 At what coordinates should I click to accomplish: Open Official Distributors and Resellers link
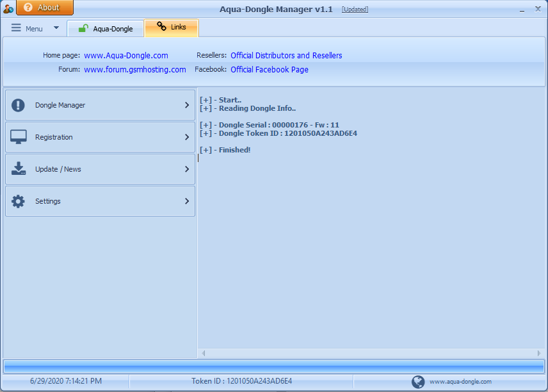pyautogui.click(x=286, y=56)
